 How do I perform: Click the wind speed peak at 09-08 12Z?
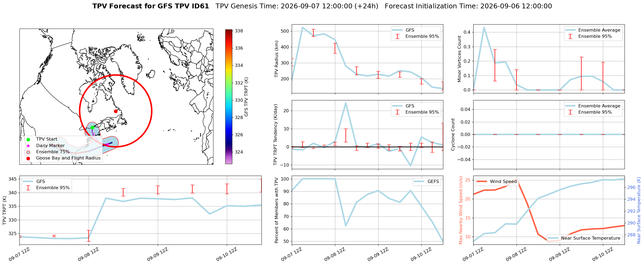516,179
